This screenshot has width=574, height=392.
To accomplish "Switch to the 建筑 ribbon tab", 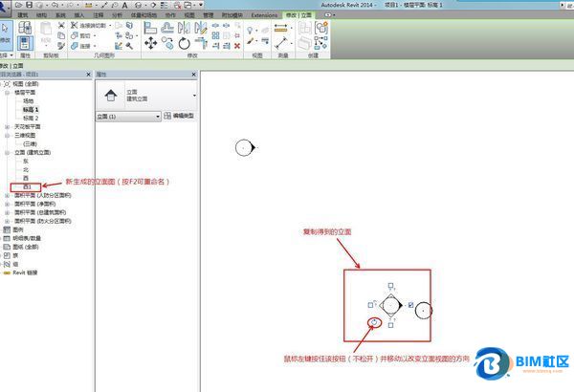I will pos(23,16).
